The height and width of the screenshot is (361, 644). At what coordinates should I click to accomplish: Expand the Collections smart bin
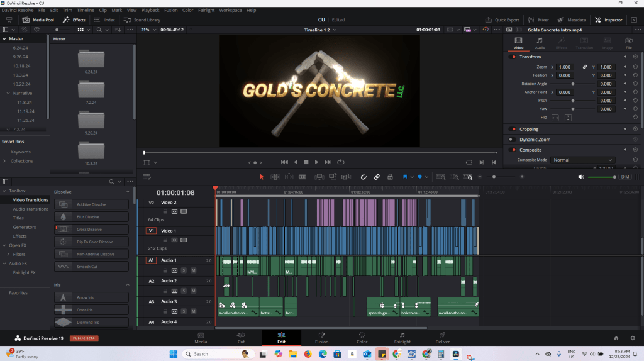click(x=4, y=161)
